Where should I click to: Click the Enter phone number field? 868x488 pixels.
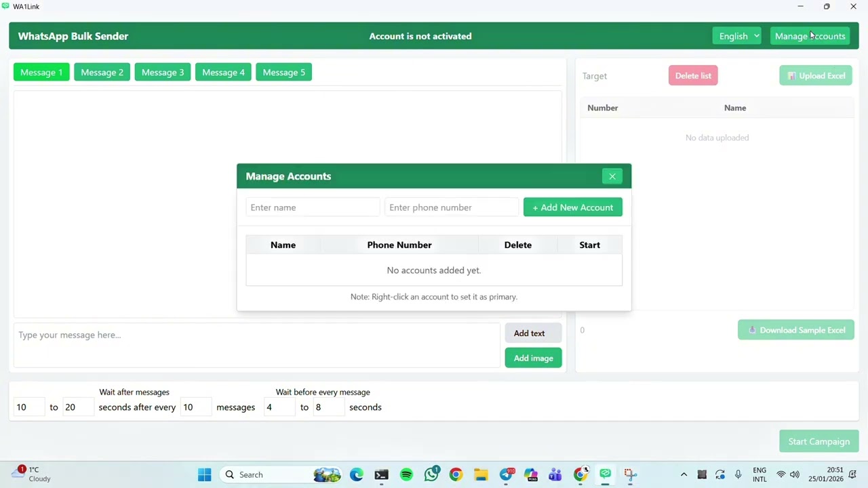(x=452, y=207)
